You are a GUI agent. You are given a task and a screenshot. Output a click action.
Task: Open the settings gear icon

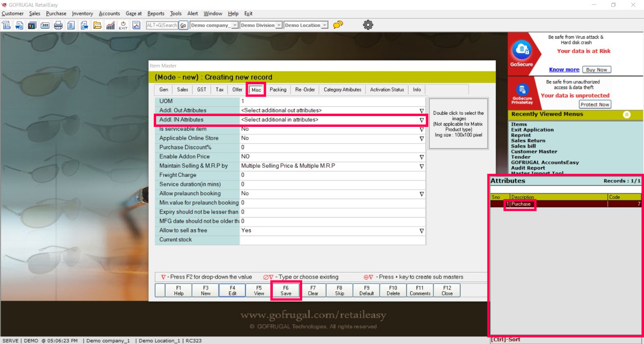click(x=368, y=25)
